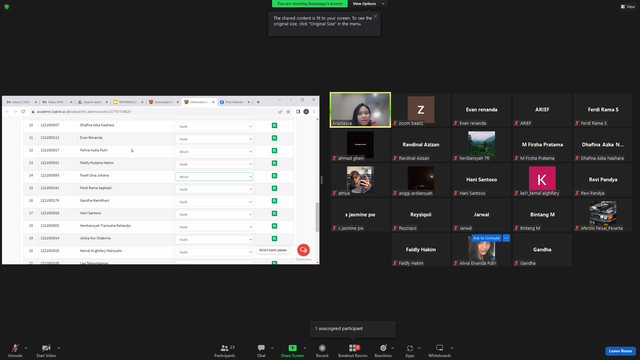Open the Participants panel
This screenshot has height=360, width=640.
[224, 350]
